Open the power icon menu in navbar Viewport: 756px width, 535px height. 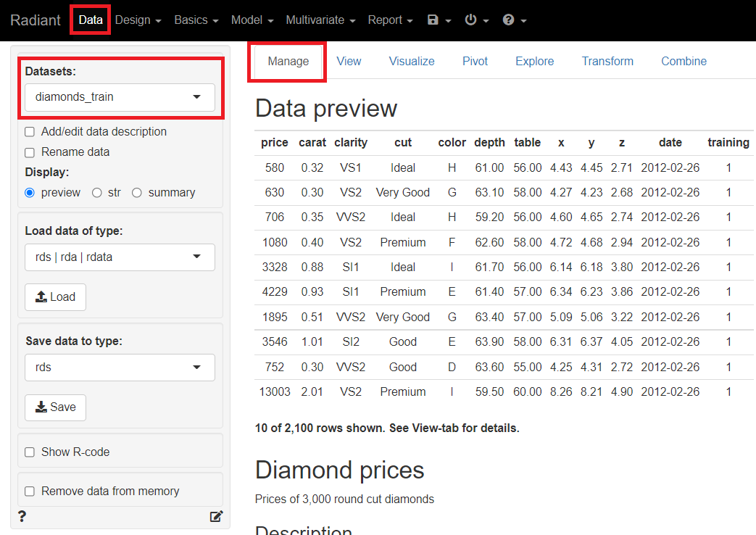[476, 20]
